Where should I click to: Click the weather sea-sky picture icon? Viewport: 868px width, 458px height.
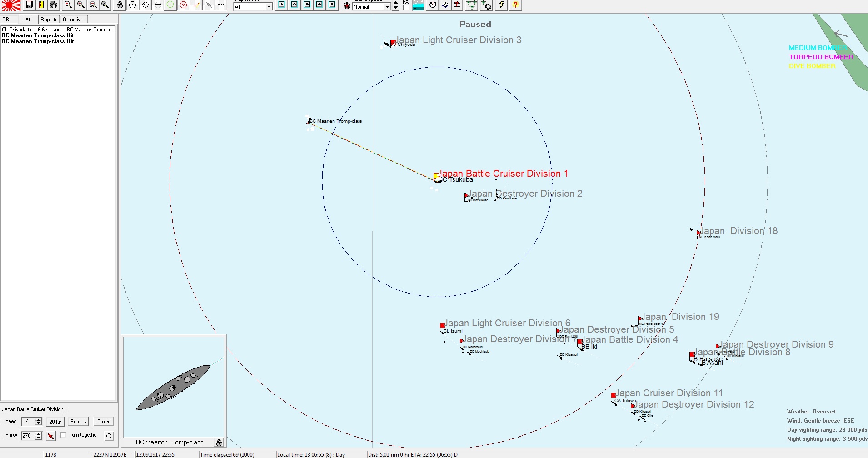[x=418, y=5]
